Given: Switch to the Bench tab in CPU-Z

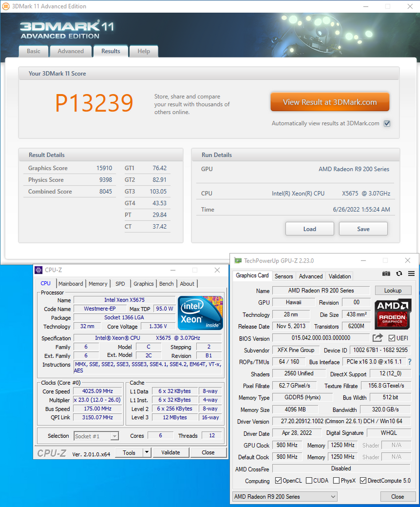Looking at the screenshot, I should 166,284.
